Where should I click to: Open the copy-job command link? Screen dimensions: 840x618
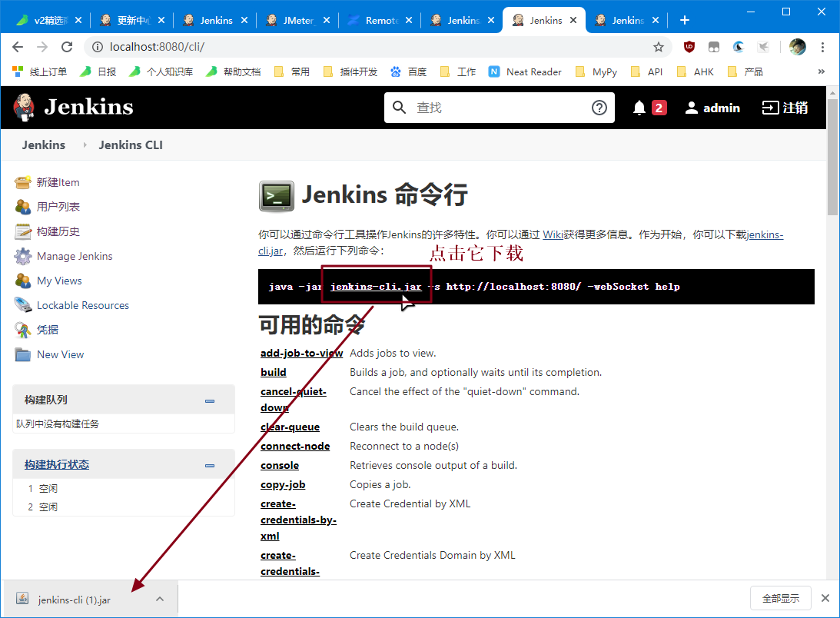[283, 485]
